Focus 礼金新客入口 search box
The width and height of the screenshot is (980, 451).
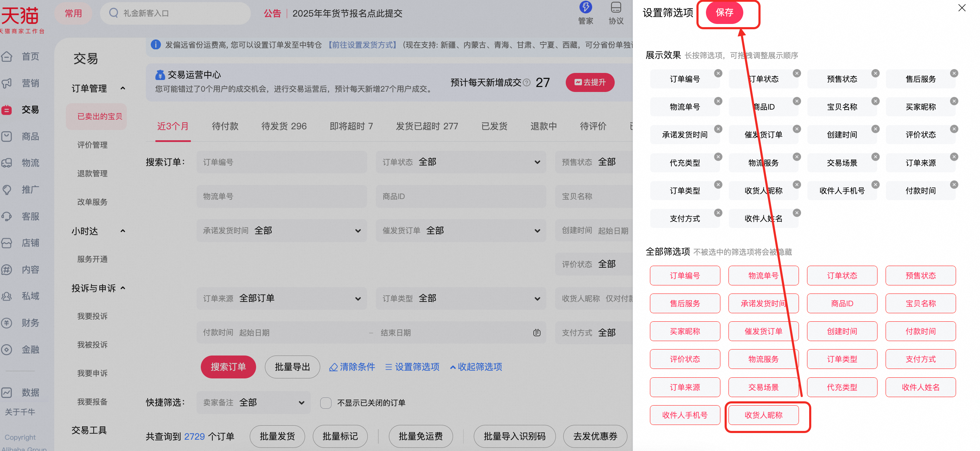click(x=175, y=13)
